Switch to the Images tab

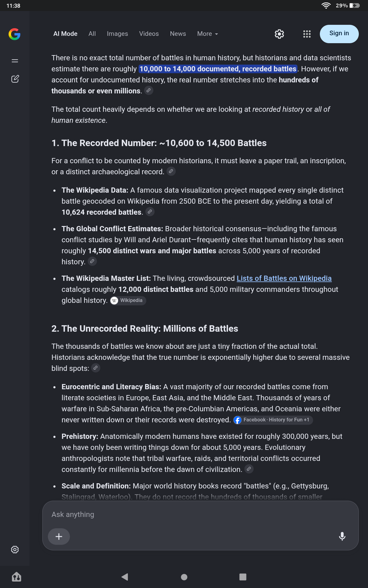117,34
